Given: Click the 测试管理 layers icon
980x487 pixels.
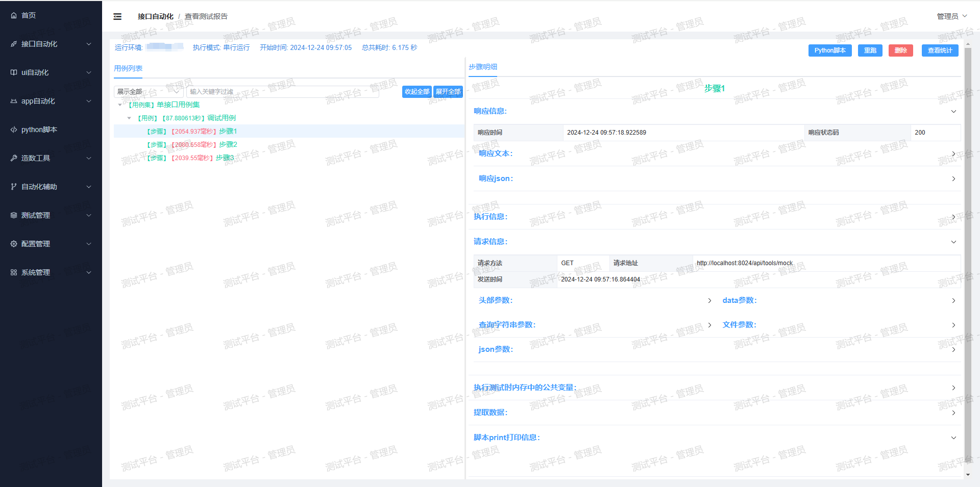Looking at the screenshot, I should click(14, 215).
